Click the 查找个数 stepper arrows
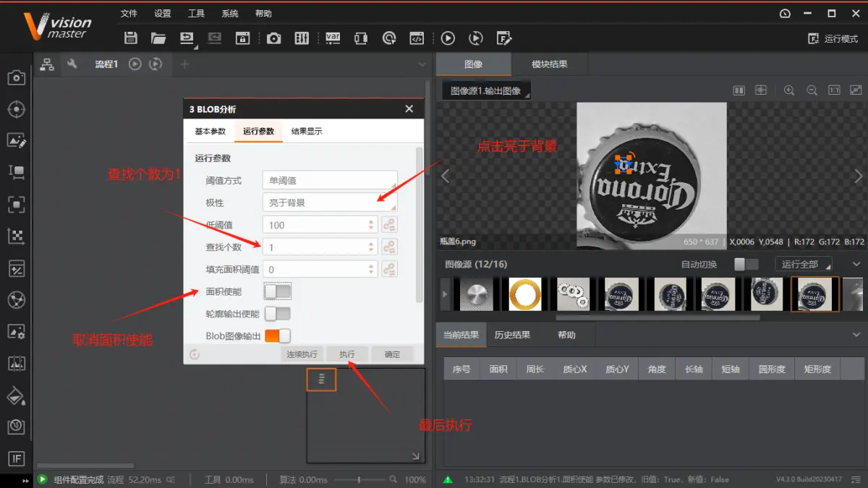 tap(372, 247)
